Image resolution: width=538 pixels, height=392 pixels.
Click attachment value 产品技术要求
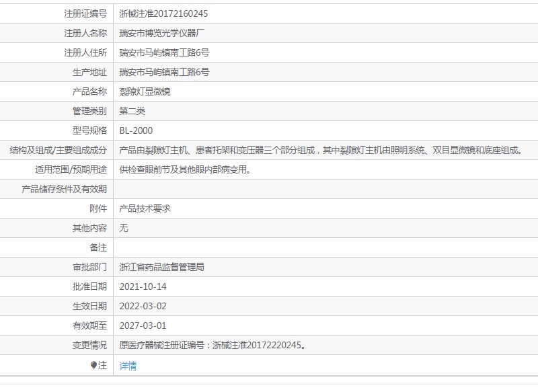coord(145,208)
